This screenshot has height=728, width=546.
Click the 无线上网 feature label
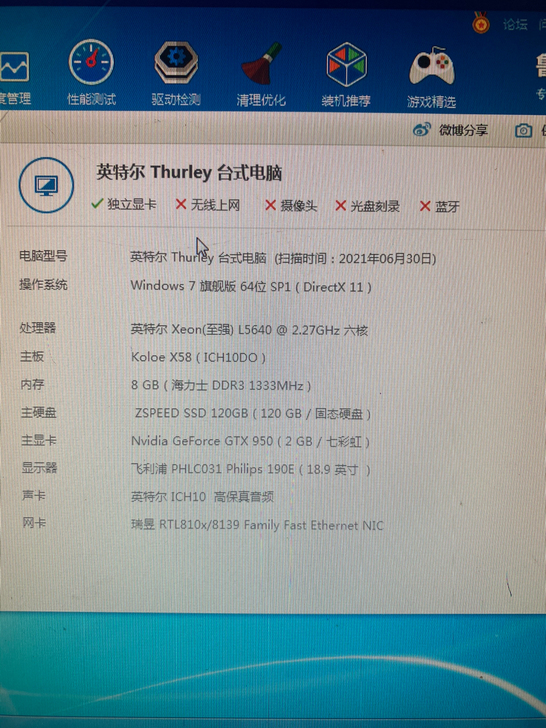pyautogui.click(x=215, y=205)
